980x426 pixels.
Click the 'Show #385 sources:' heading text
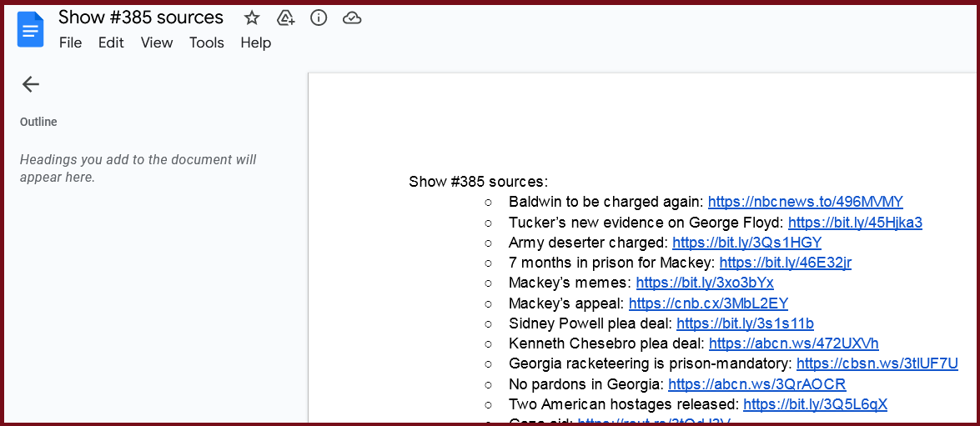click(x=478, y=182)
